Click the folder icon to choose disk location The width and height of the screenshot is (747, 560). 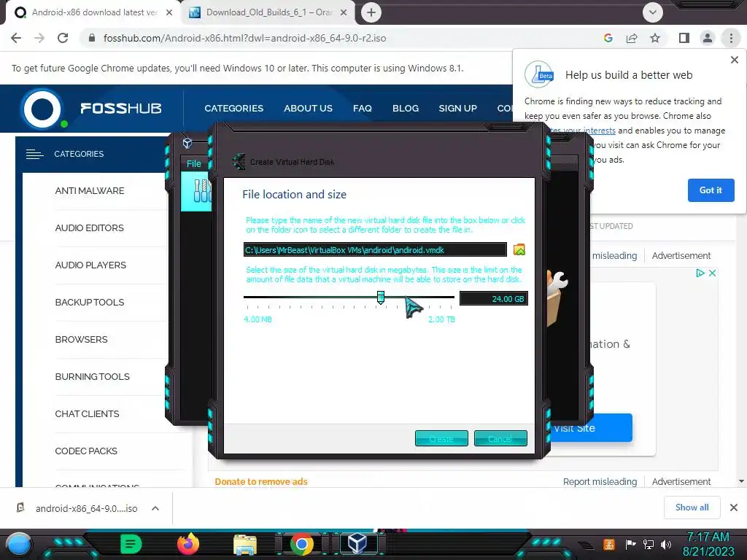click(519, 249)
